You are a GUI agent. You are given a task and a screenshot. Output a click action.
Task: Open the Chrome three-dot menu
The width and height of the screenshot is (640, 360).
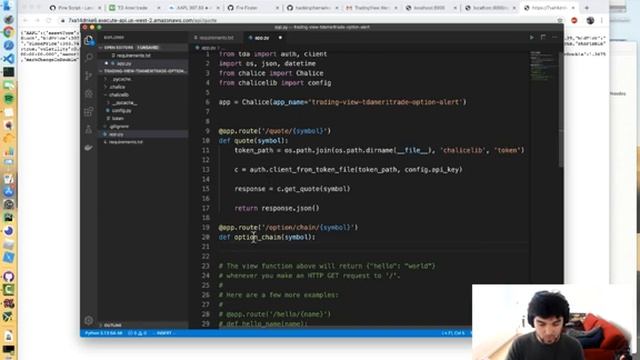tap(602, 20)
